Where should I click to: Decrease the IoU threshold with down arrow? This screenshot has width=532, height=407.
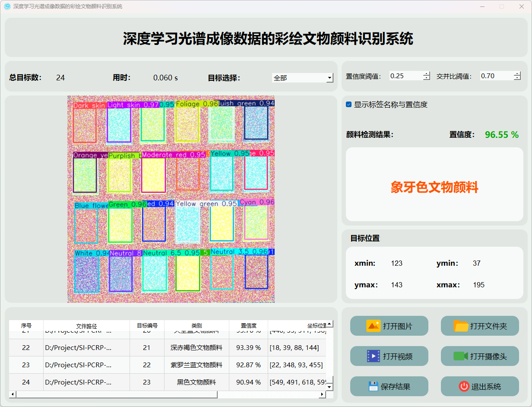click(517, 78)
